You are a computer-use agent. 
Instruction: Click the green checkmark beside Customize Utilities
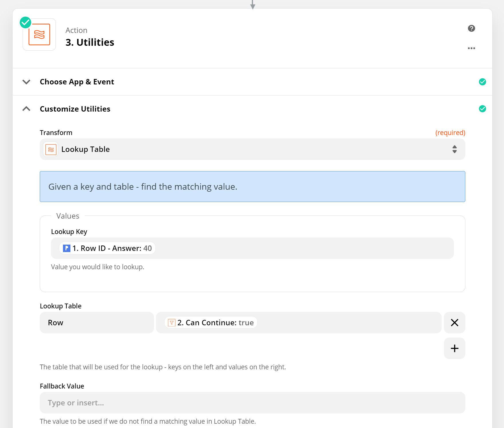482,109
